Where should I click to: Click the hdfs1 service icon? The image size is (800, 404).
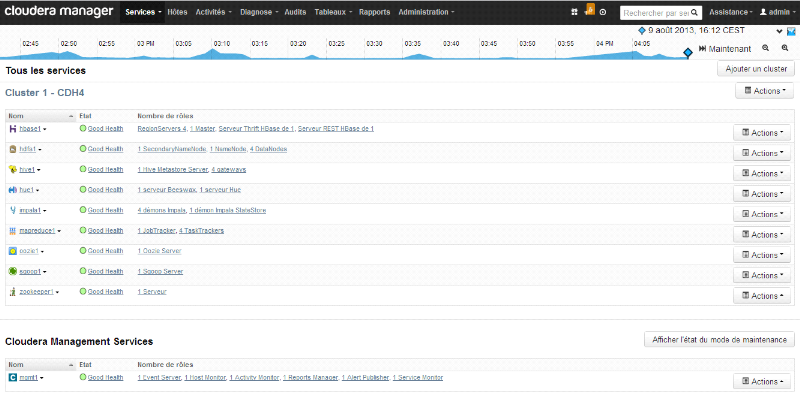(13, 149)
